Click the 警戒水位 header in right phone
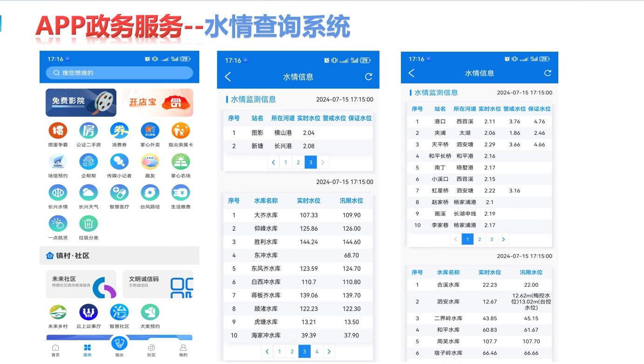Viewport: 644px width, 364px height. pyautogui.click(x=515, y=109)
